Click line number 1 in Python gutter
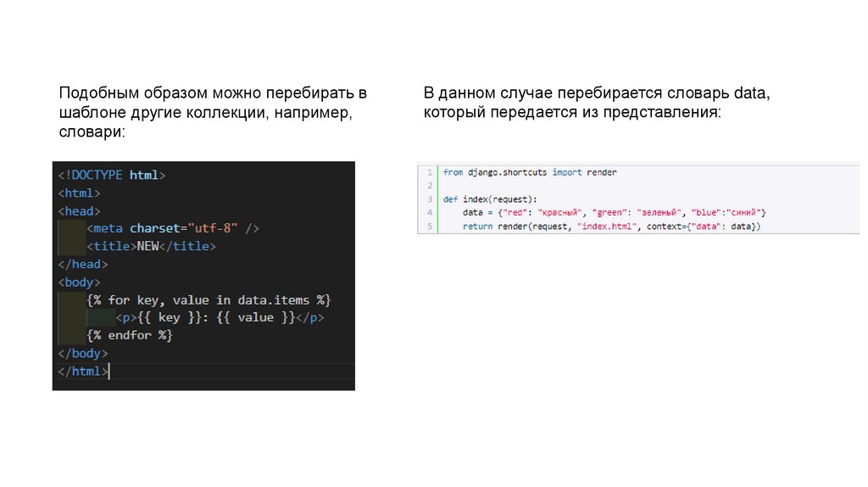Viewport: 868px width, 487px height. pyautogui.click(x=430, y=172)
